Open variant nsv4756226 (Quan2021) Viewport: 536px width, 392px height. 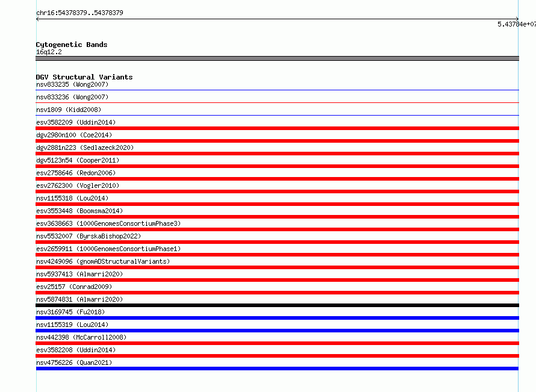pyautogui.click(x=74, y=362)
